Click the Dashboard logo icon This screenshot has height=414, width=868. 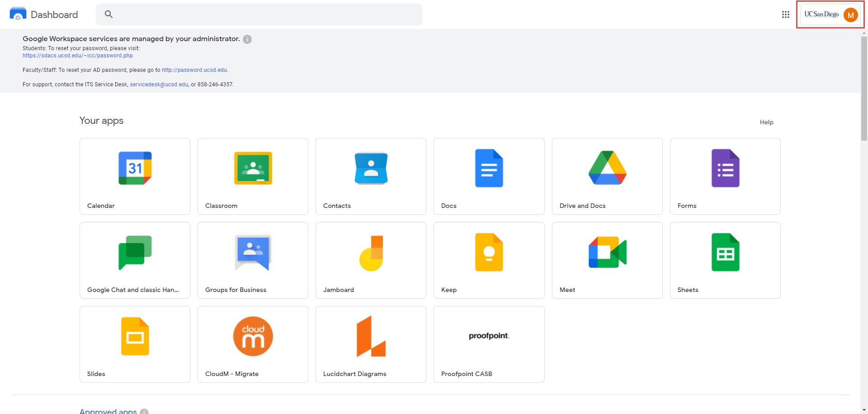[x=18, y=14]
